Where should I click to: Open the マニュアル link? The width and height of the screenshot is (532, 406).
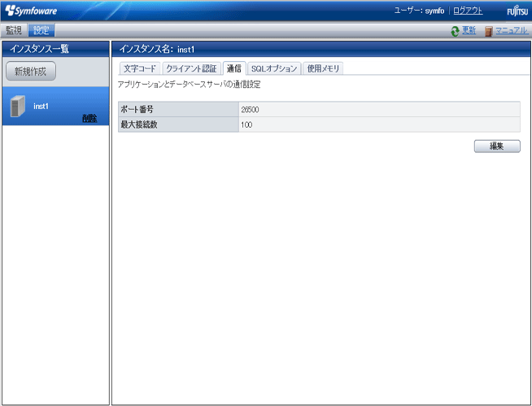coord(512,31)
